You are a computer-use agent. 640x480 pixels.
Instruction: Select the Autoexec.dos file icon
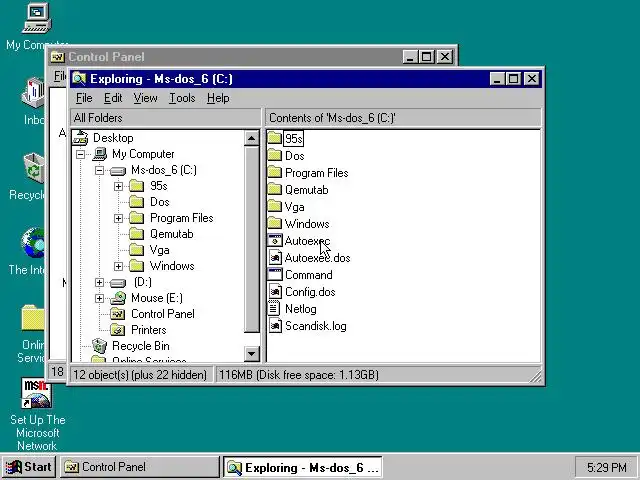click(275, 258)
